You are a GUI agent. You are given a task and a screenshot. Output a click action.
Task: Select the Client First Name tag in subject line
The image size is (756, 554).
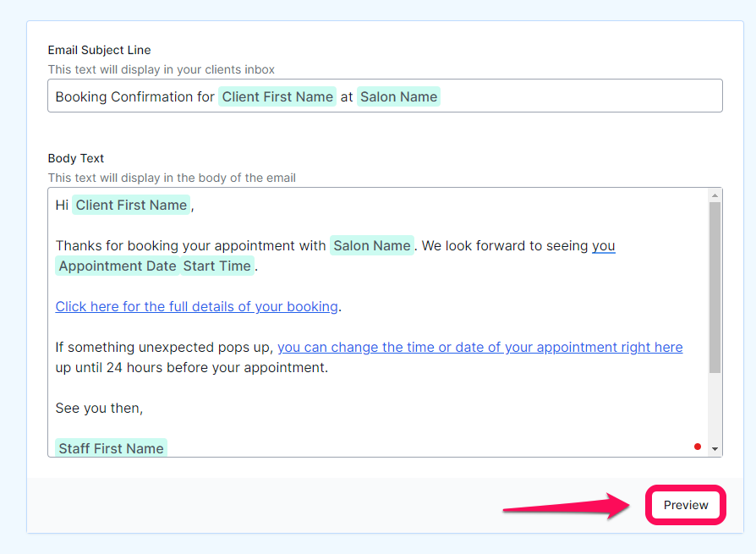[277, 96]
